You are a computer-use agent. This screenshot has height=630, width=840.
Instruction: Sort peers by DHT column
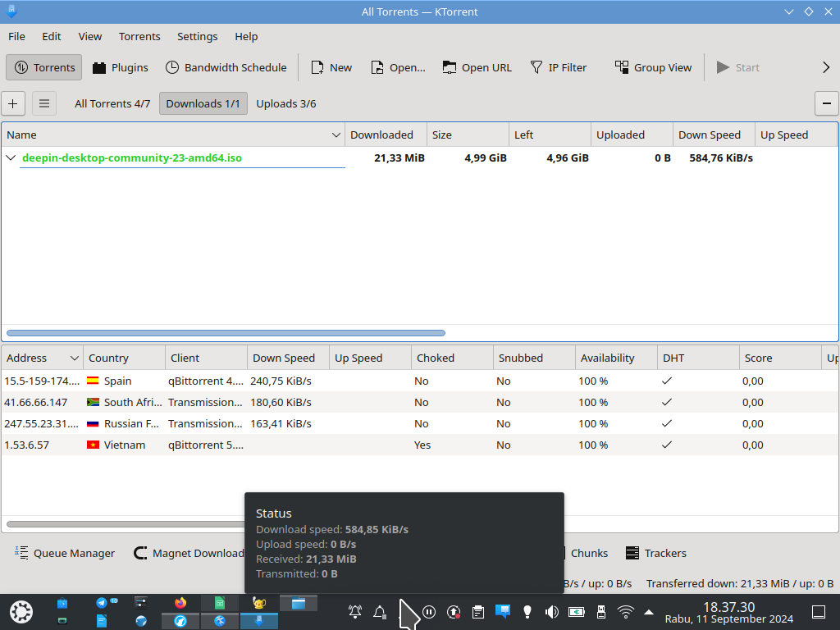(698, 358)
